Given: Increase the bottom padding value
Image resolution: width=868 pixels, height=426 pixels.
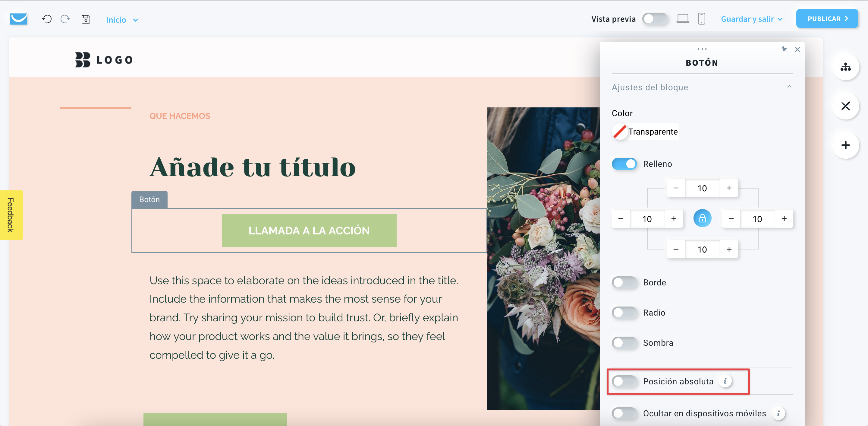Looking at the screenshot, I should [x=729, y=249].
